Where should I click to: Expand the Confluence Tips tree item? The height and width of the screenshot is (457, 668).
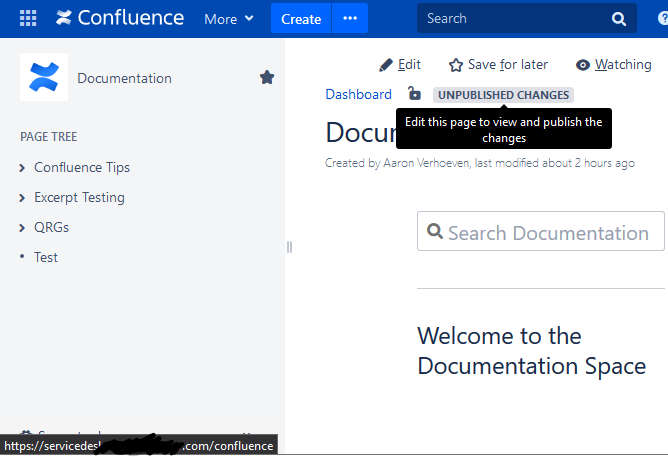pos(22,168)
